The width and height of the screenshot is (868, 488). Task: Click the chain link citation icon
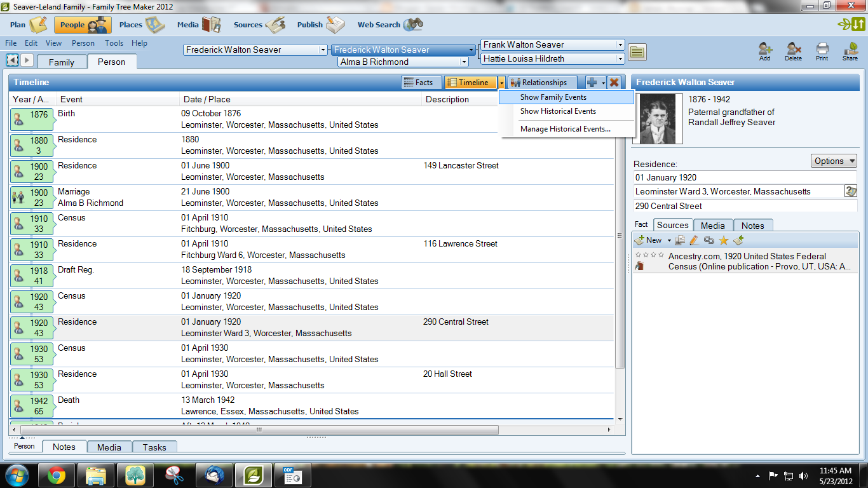[x=709, y=240]
